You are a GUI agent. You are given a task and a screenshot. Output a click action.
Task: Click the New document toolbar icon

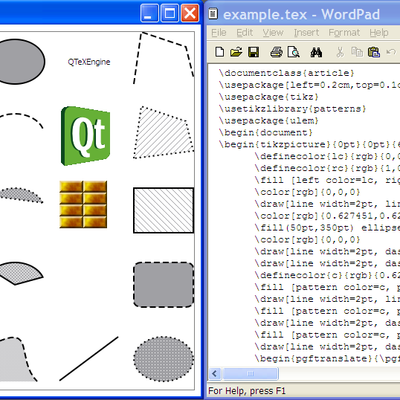tap(219, 52)
